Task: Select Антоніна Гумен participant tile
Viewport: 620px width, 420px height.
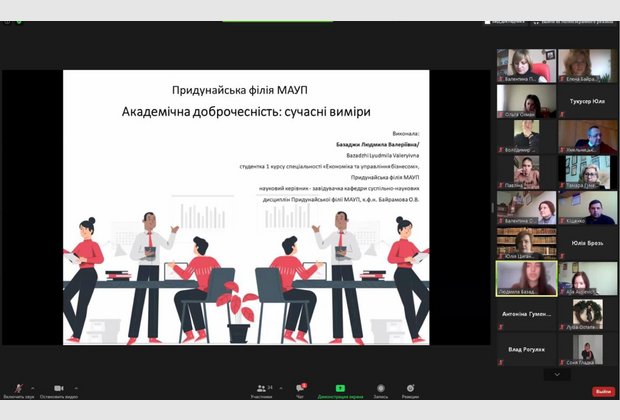Action: tap(526, 314)
